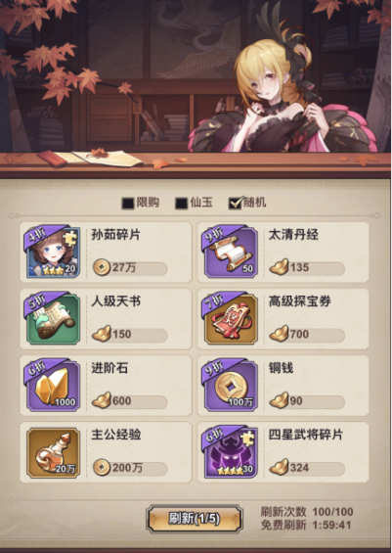Tap the 主公经验 potion bottle icon

(53, 453)
